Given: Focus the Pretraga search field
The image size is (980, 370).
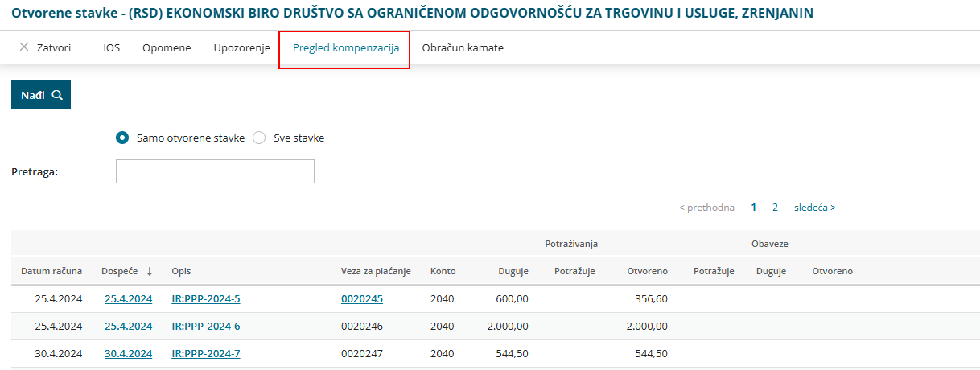Looking at the screenshot, I should (215, 171).
